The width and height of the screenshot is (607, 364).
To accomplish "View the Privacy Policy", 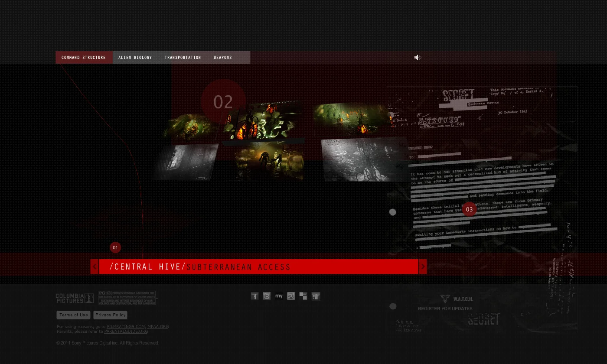I will pos(110,315).
